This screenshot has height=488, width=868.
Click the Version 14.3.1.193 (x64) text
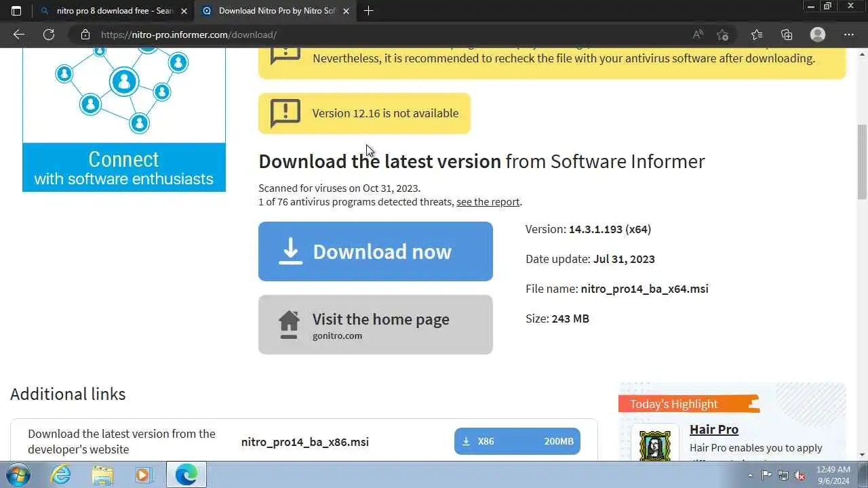(588, 229)
